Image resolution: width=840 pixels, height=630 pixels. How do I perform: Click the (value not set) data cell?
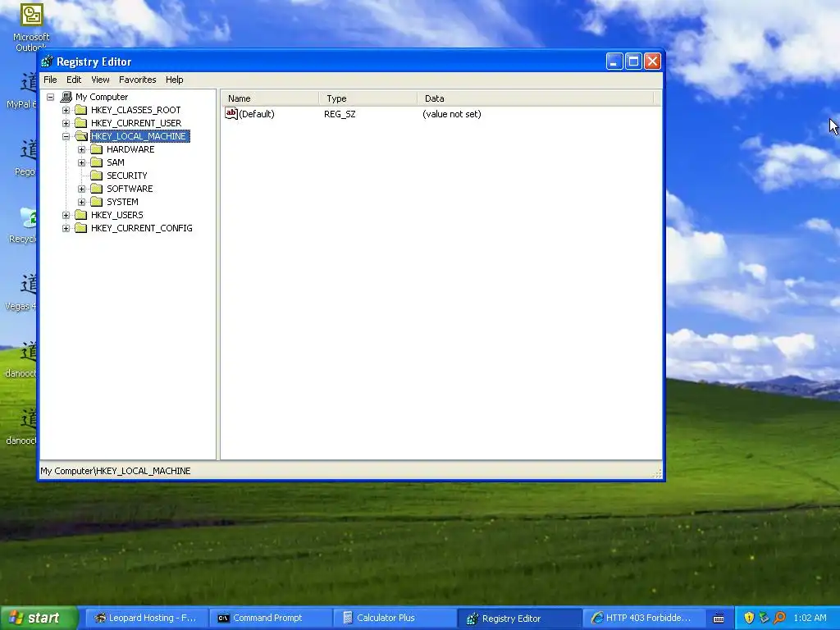coord(452,114)
